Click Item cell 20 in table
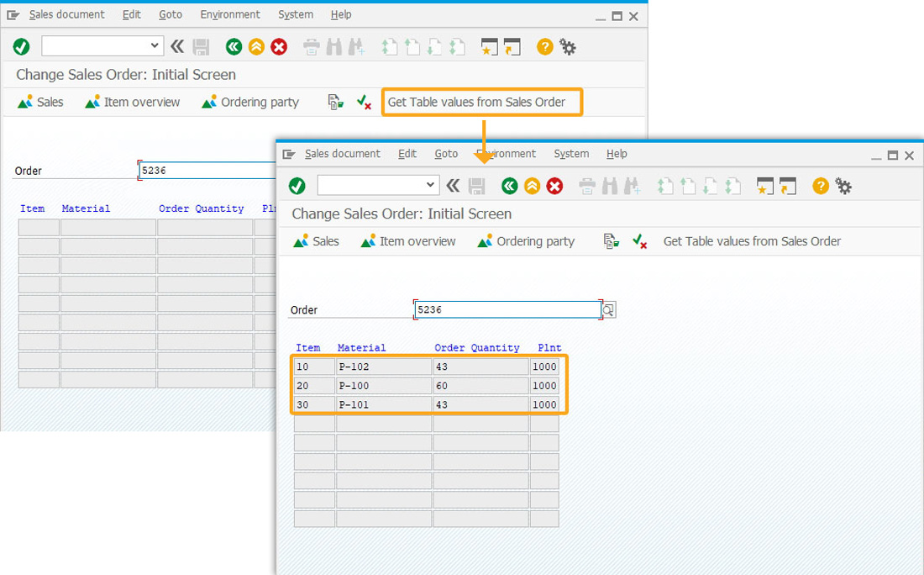Viewport: 924px width, 575px height. (315, 386)
